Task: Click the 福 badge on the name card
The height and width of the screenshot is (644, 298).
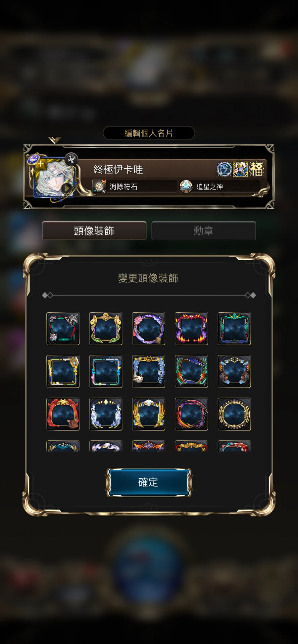Action: (x=257, y=169)
